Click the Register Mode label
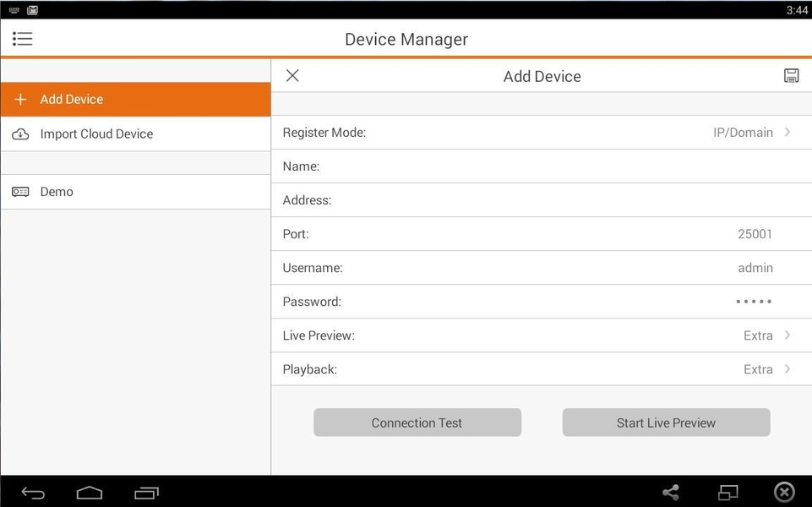 [x=324, y=133]
